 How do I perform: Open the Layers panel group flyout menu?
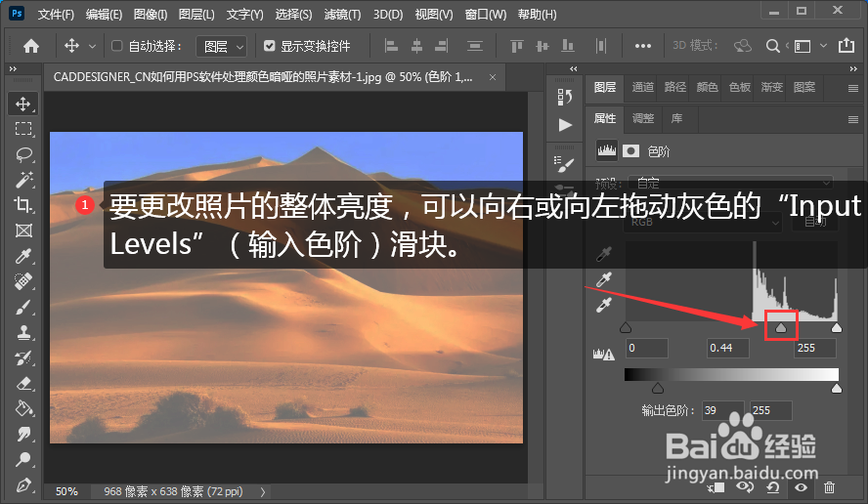pos(852,88)
